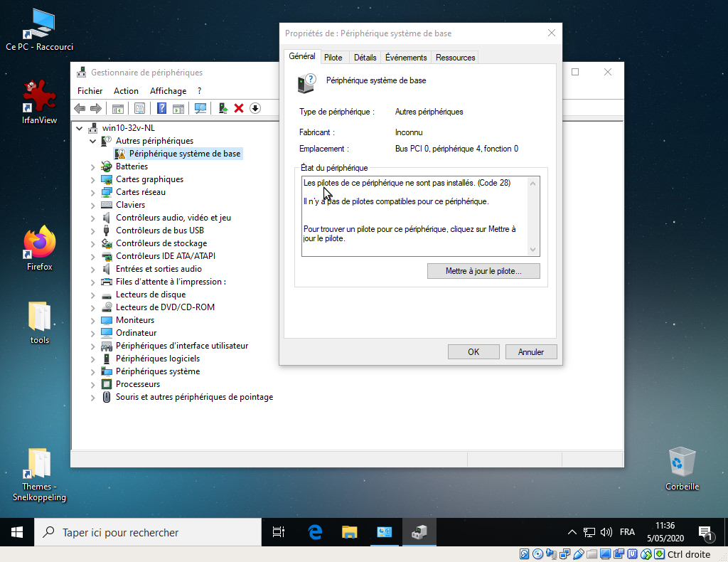
Task: Open File Explorer from the taskbar
Action: click(x=350, y=532)
